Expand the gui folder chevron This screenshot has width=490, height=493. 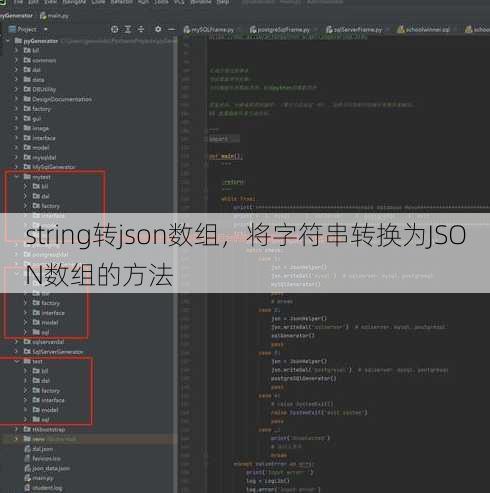(x=16, y=118)
